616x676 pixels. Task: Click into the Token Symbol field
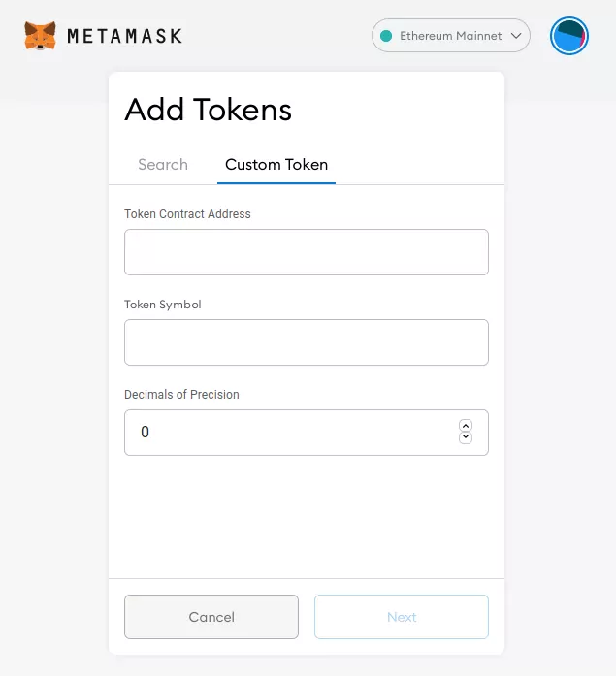coord(306,342)
